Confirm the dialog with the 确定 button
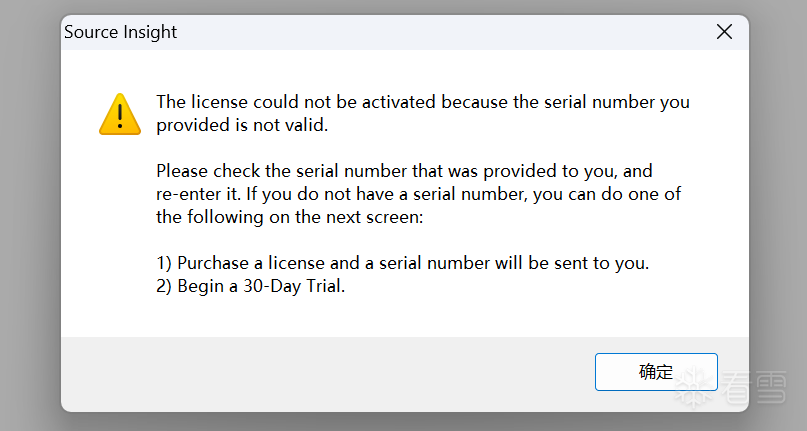 pyautogui.click(x=656, y=372)
